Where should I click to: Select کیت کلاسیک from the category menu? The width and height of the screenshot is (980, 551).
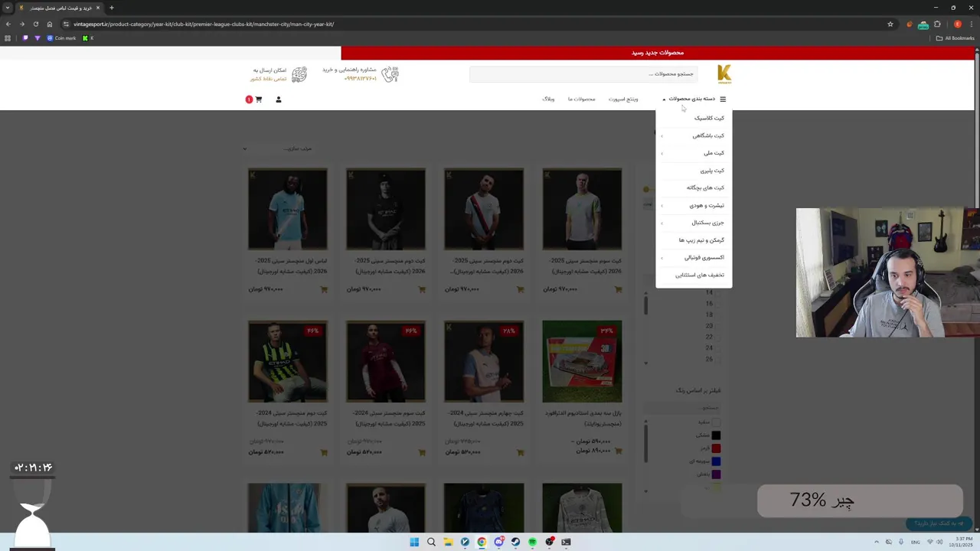click(x=709, y=118)
